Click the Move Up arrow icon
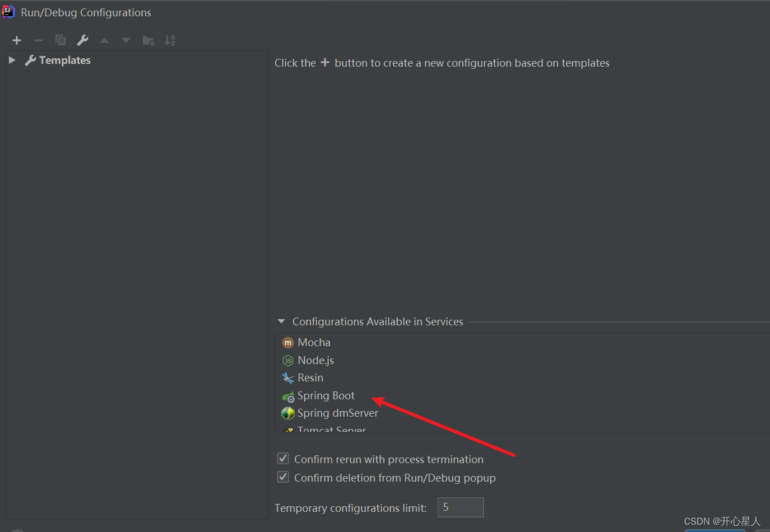 click(x=104, y=40)
